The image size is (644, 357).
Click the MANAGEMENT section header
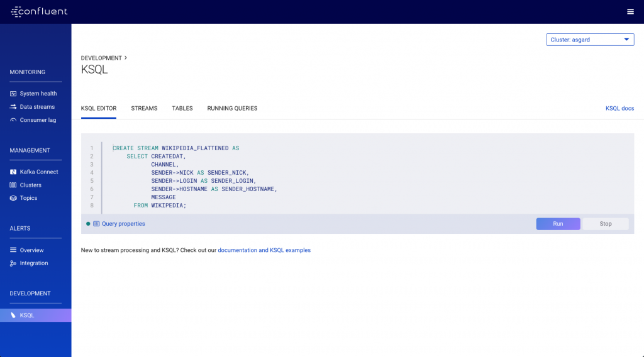click(x=30, y=150)
